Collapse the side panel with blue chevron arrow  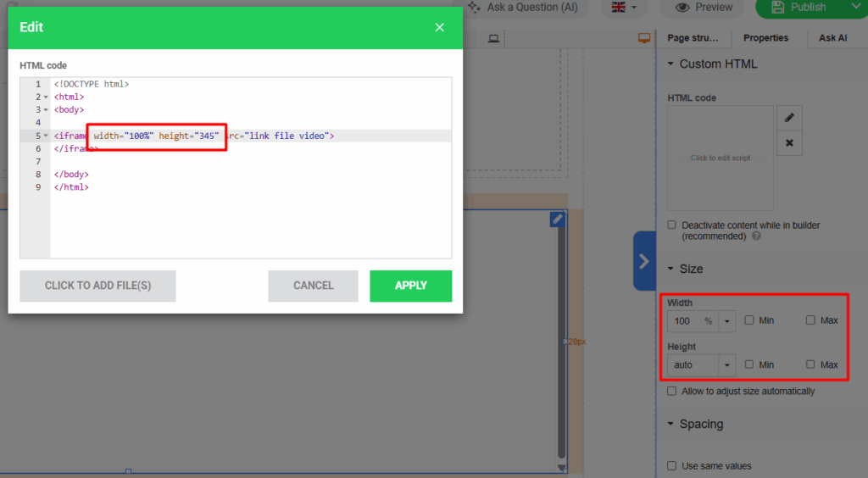[x=644, y=261]
